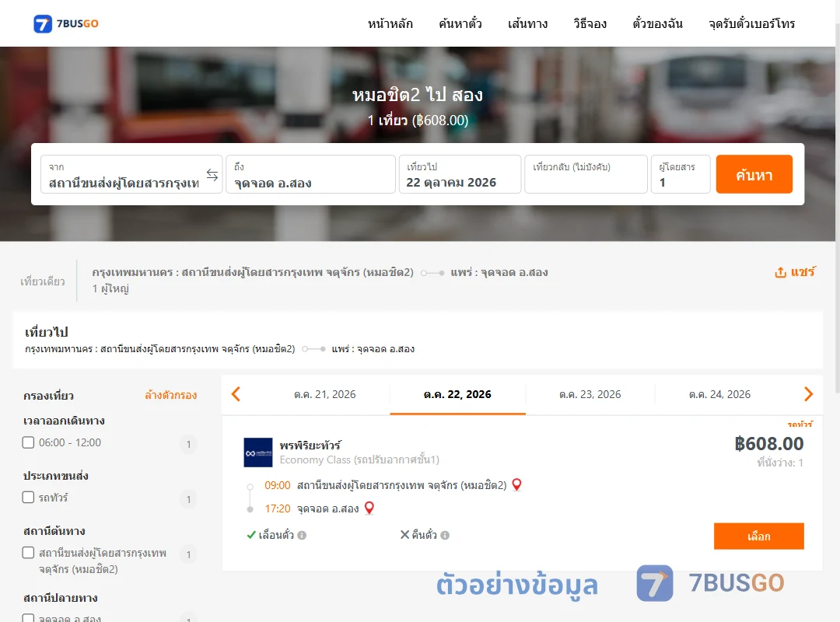Clear filters via ล้างตัวกรอง
The height and width of the screenshot is (622, 840).
pyautogui.click(x=171, y=396)
